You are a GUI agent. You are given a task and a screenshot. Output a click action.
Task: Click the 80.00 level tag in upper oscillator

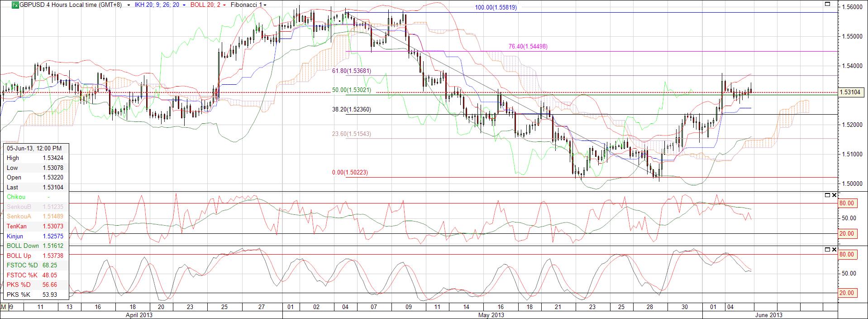[847, 203]
